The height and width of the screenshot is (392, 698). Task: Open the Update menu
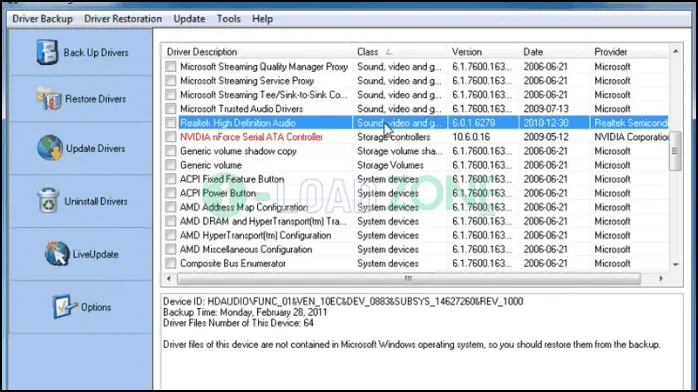(x=189, y=19)
